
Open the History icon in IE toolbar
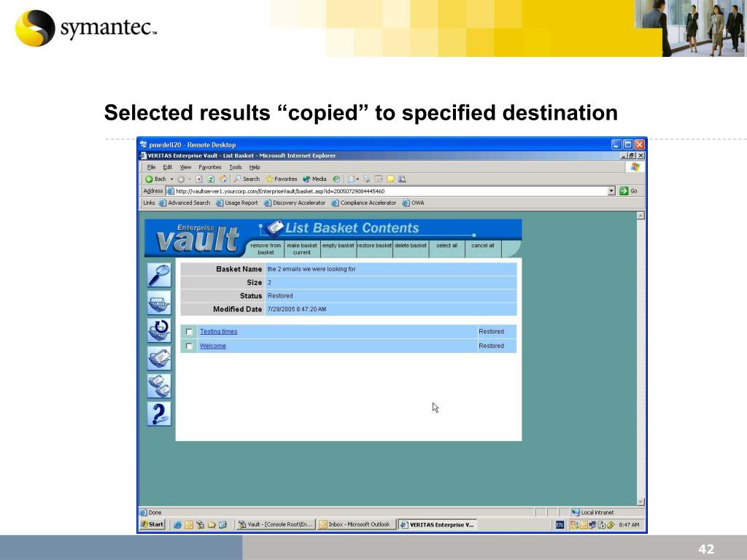(336, 179)
